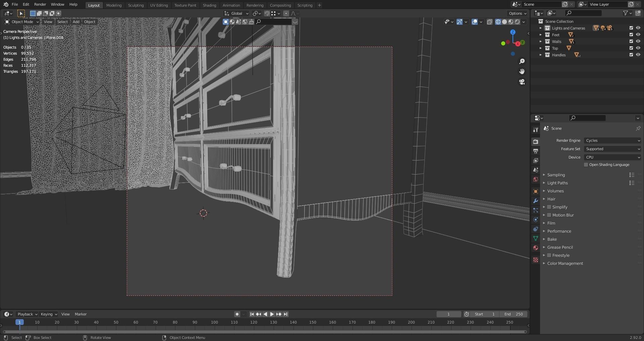Switch viewport shading to Rendered

click(x=517, y=22)
